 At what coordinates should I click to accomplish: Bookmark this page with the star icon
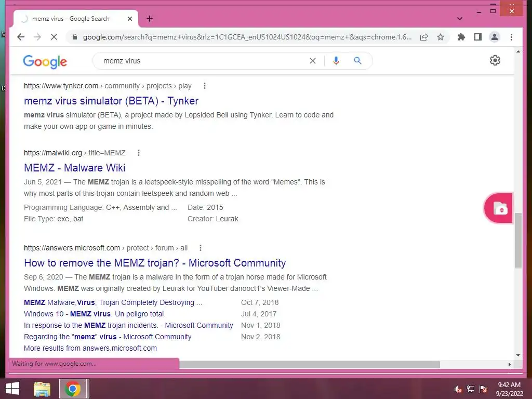pyautogui.click(x=441, y=37)
